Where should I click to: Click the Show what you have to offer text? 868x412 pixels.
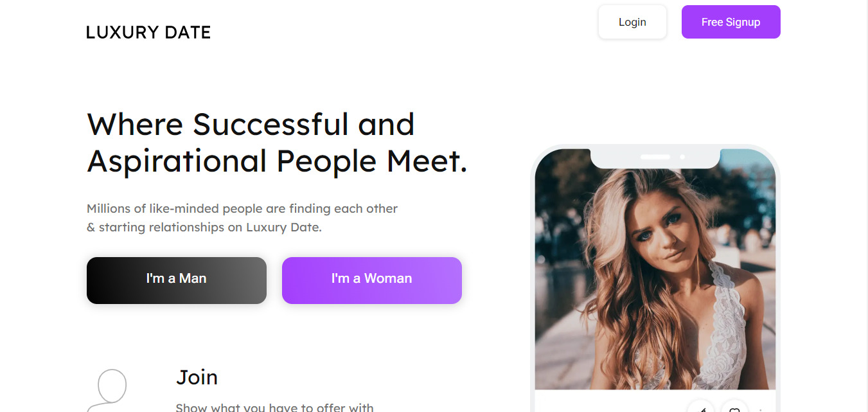(274, 408)
